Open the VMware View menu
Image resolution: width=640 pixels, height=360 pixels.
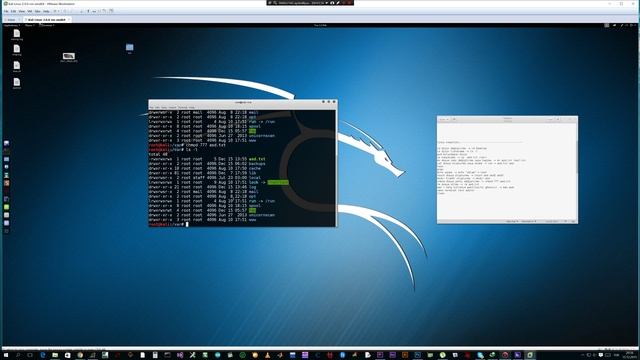(22, 11)
